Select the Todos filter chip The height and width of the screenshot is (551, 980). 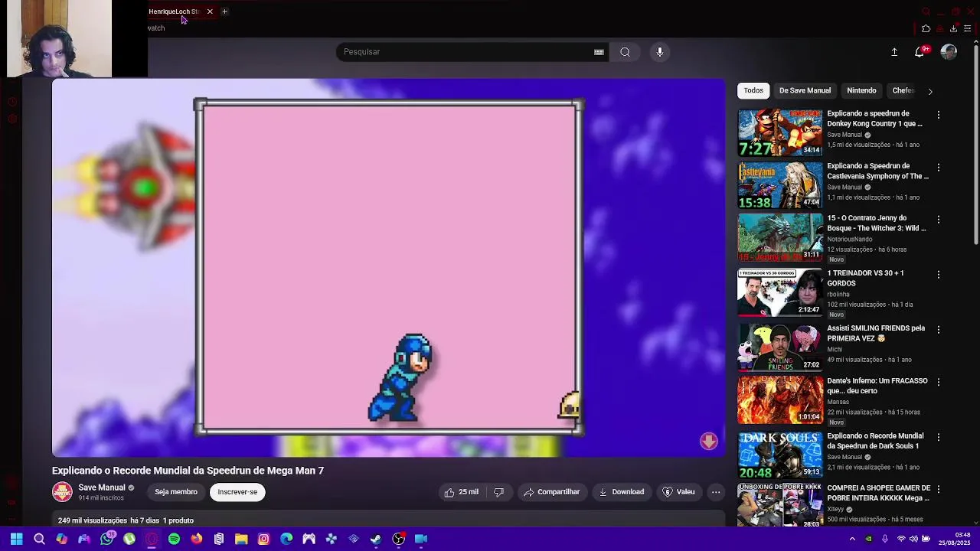coord(753,90)
